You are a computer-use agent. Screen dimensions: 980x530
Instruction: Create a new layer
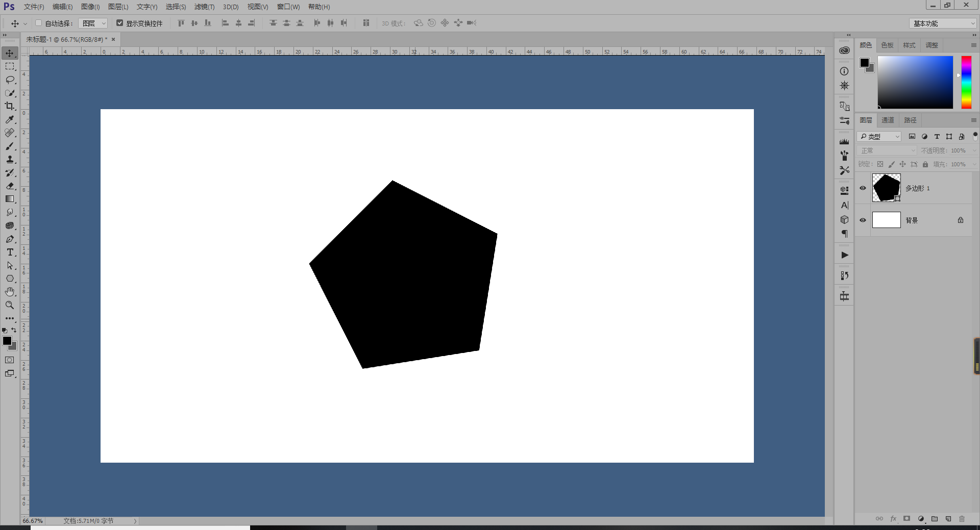(948, 519)
